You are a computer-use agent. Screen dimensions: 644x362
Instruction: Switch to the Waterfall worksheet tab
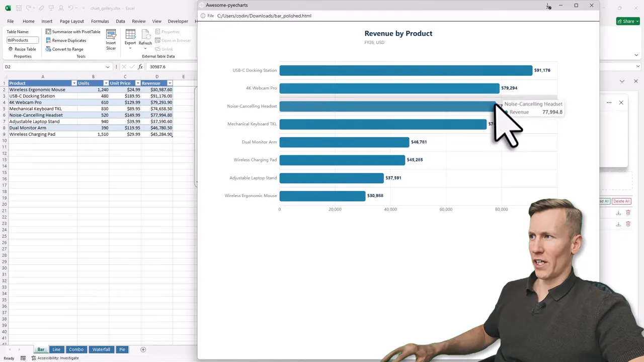click(101, 349)
